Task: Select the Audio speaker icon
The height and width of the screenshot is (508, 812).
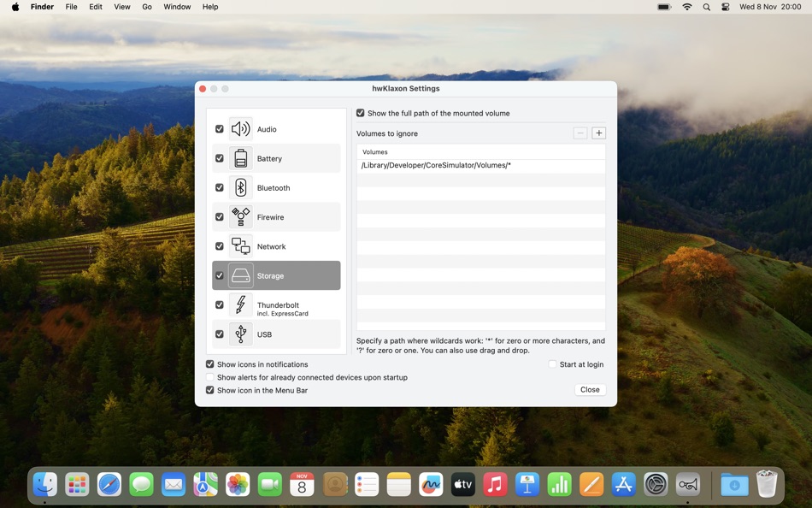Action: click(241, 129)
